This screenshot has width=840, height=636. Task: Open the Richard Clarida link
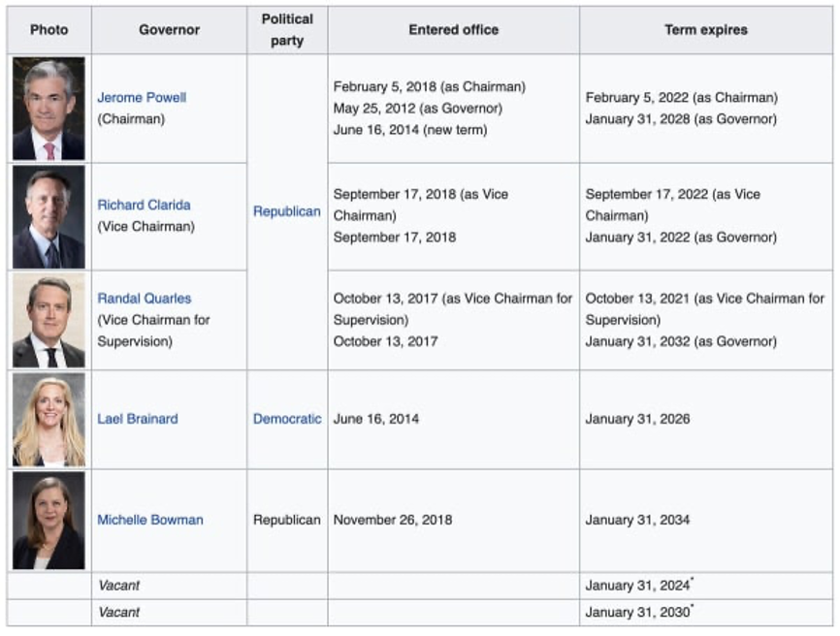(x=144, y=205)
